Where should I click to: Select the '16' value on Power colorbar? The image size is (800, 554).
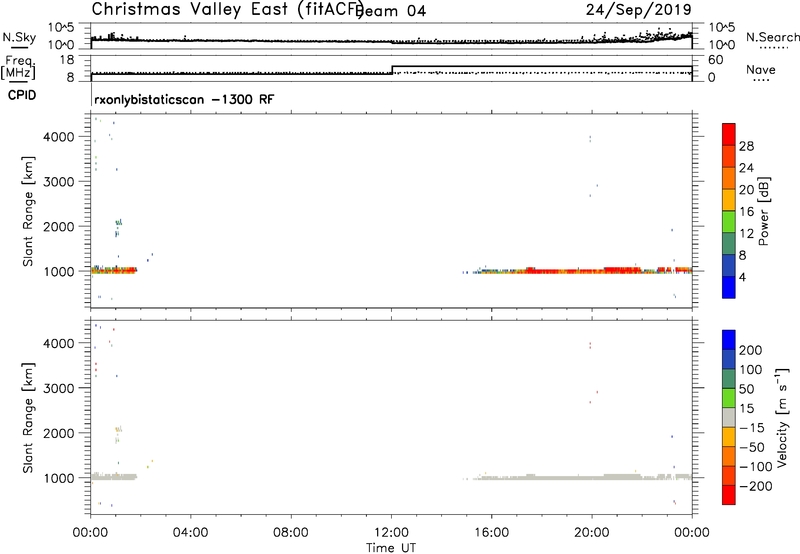click(746, 212)
